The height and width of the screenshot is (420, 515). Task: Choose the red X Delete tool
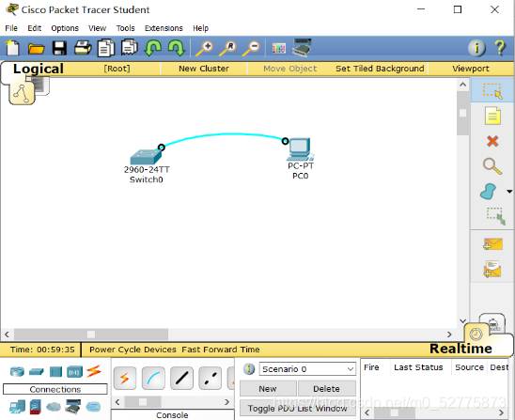tap(492, 141)
